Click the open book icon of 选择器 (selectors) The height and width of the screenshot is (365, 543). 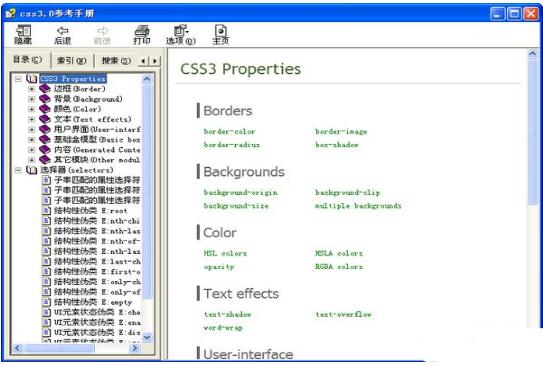tap(32, 170)
